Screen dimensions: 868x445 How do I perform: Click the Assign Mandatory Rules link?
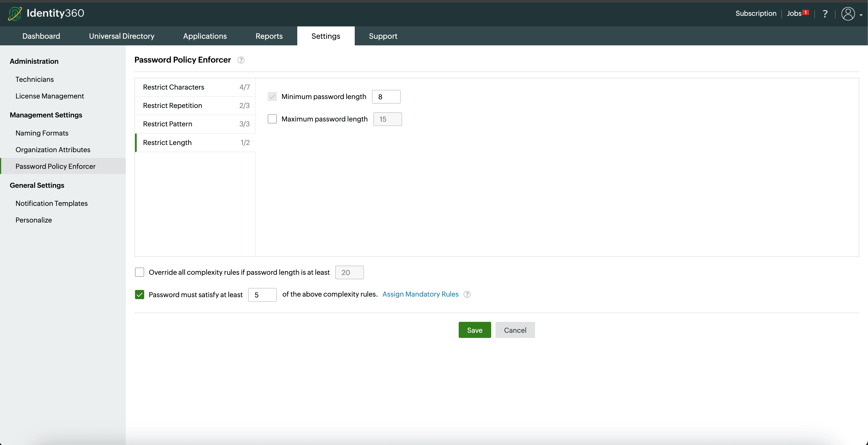(x=420, y=294)
